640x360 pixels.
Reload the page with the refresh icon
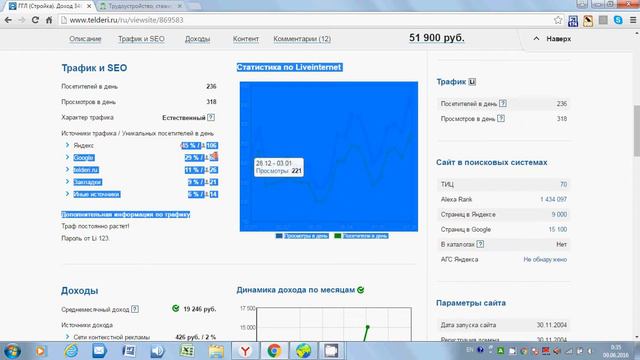click(x=35, y=20)
